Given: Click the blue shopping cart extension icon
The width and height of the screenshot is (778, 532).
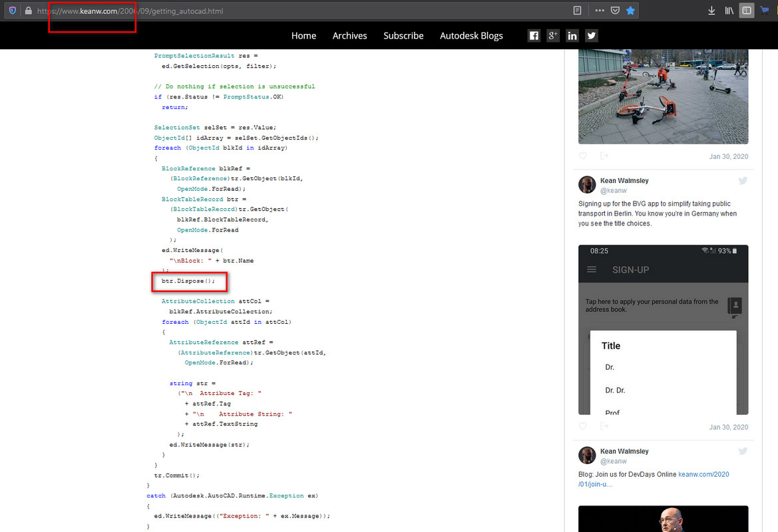Looking at the screenshot, I should [765, 11].
